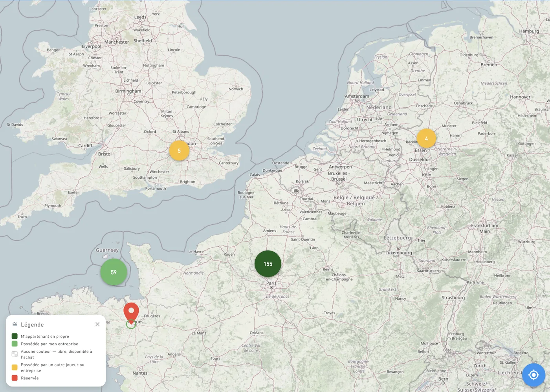The width and height of the screenshot is (550, 392).
Task: Click the Réservée legend label
Action: pos(30,378)
